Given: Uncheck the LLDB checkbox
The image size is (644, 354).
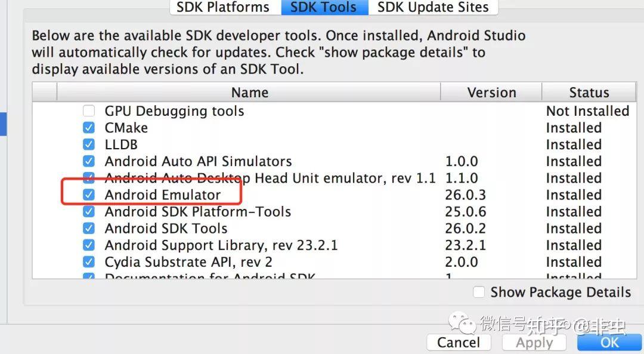Looking at the screenshot, I should [x=89, y=144].
